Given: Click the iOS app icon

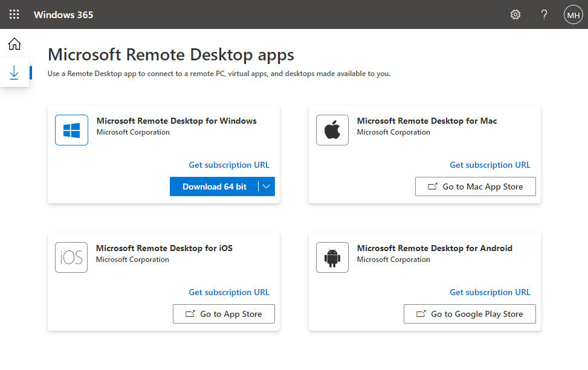Looking at the screenshot, I should [71, 258].
